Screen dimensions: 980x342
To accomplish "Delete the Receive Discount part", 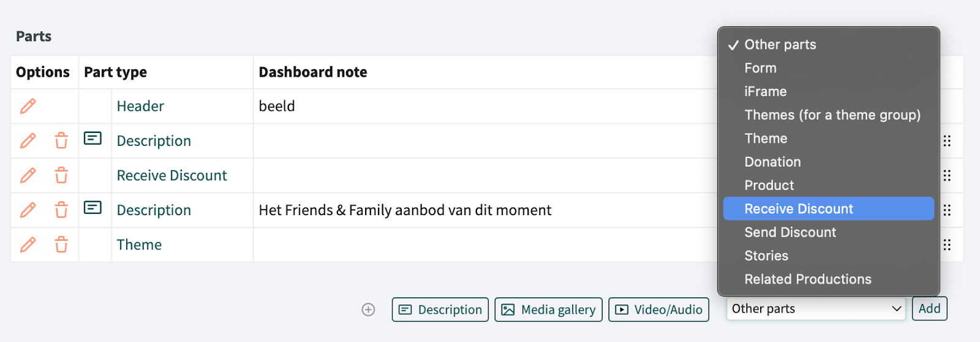I will pos(61,176).
